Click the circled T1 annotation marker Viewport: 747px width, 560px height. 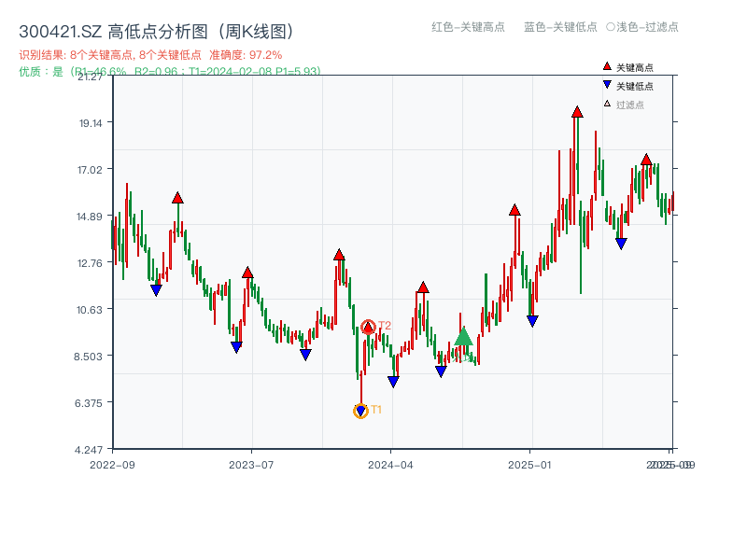point(361,410)
